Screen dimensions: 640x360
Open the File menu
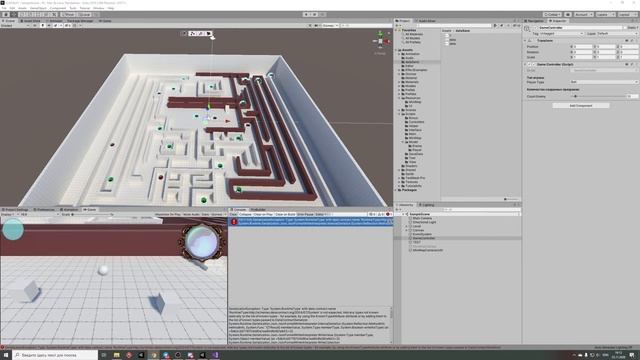pyautogui.click(x=4, y=8)
